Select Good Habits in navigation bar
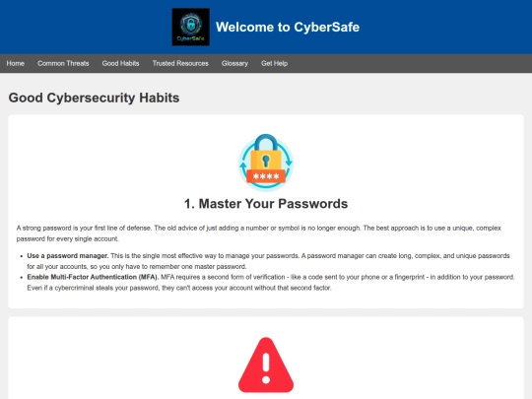The height and width of the screenshot is (399, 532). tap(120, 63)
